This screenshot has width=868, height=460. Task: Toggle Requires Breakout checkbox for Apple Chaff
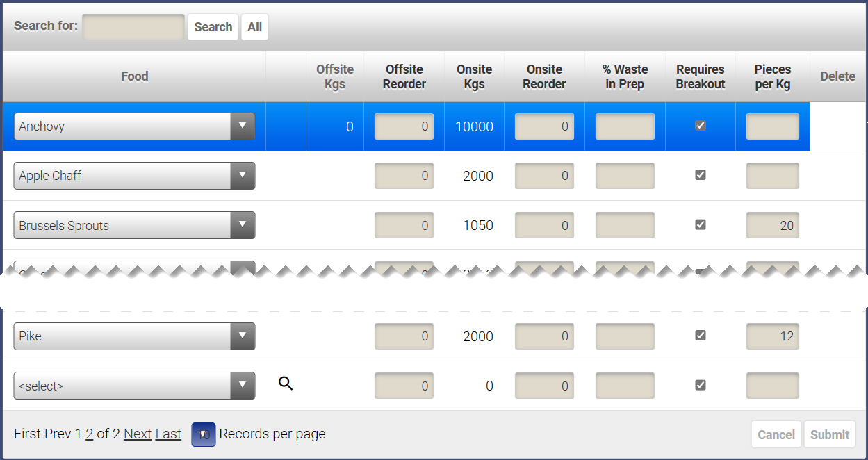(x=701, y=175)
